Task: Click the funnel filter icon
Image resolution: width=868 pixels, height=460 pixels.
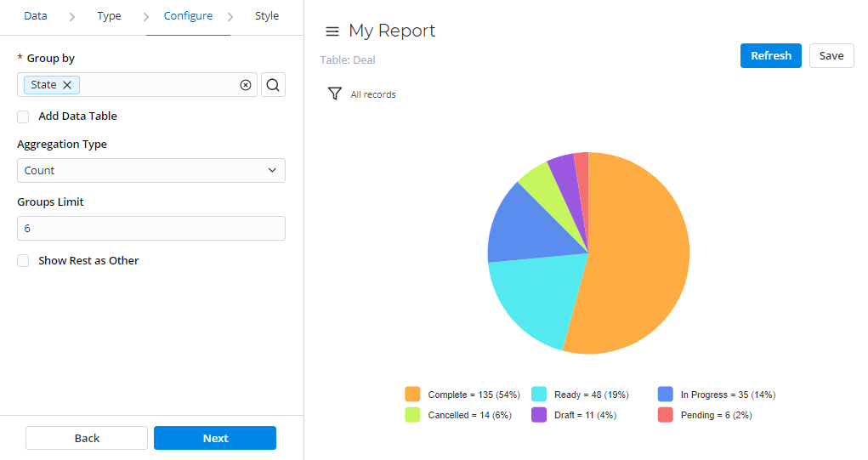Action: coord(335,94)
